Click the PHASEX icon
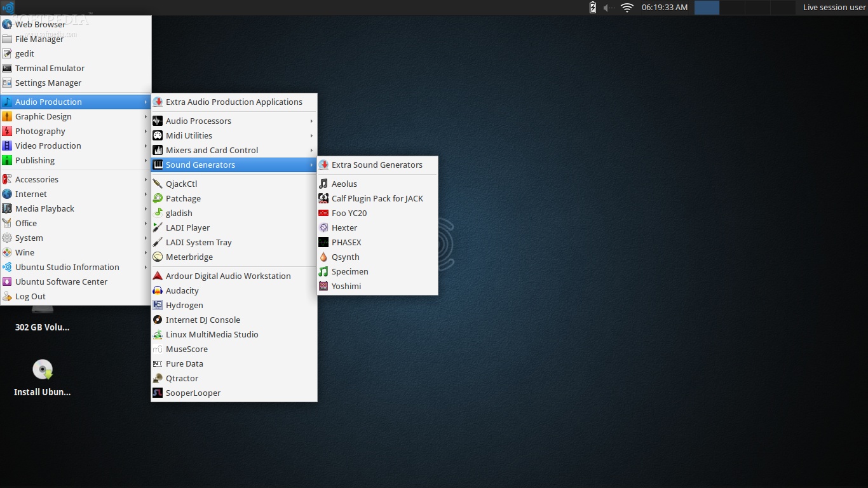The image size is (868, 488). point(323,242)
